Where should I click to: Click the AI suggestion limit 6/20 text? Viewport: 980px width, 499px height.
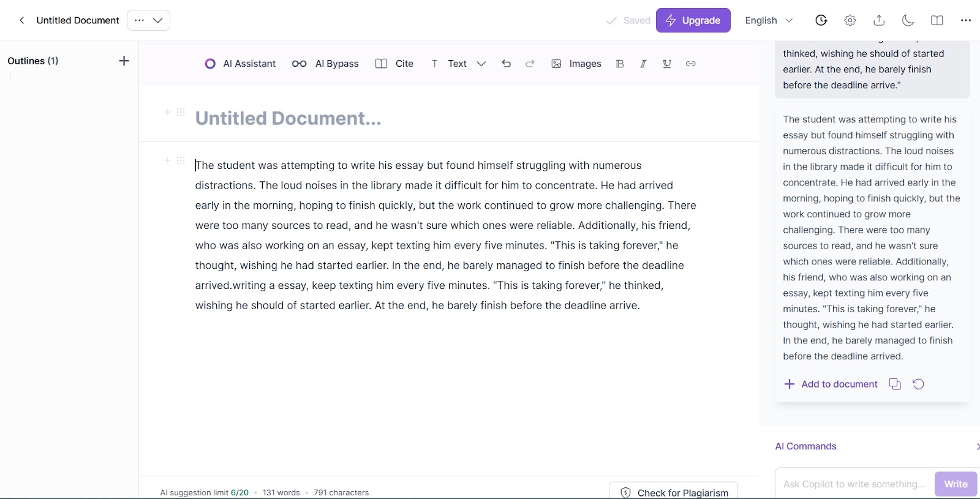(205, 492)
